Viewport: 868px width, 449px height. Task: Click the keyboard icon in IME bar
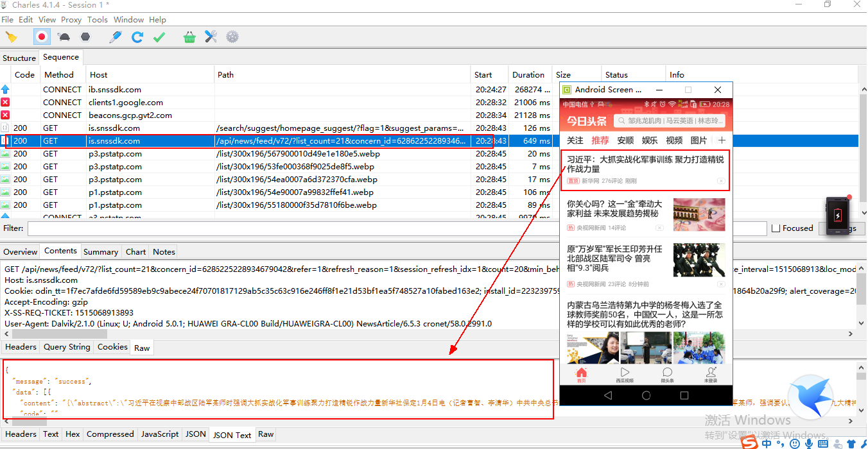(823, 443)
